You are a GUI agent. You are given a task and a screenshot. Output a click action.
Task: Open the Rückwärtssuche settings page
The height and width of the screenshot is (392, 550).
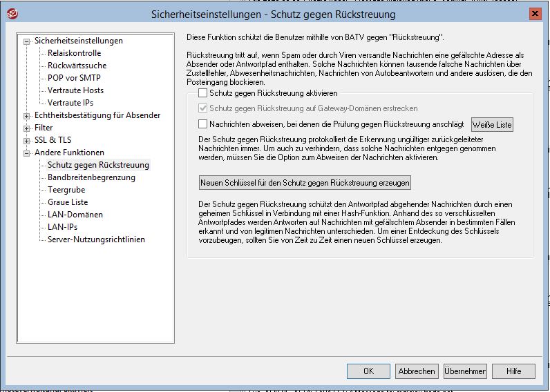75,66
